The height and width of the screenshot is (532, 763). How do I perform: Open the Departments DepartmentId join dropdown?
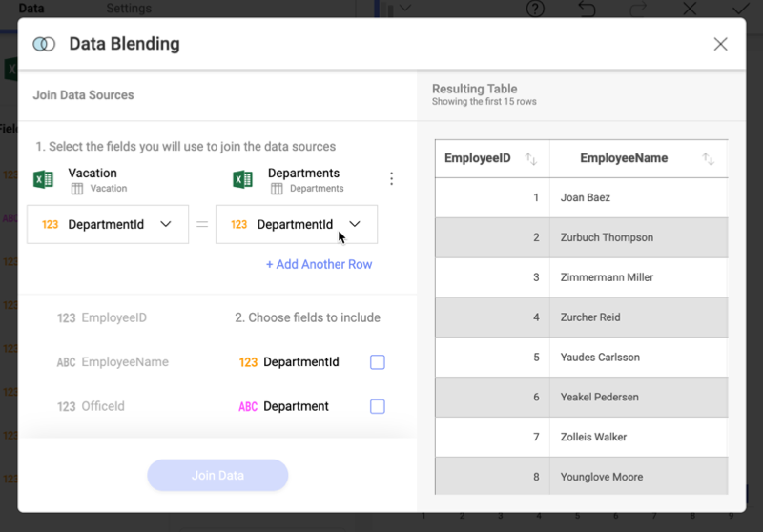pyautogui.click(x=296, y=225)
